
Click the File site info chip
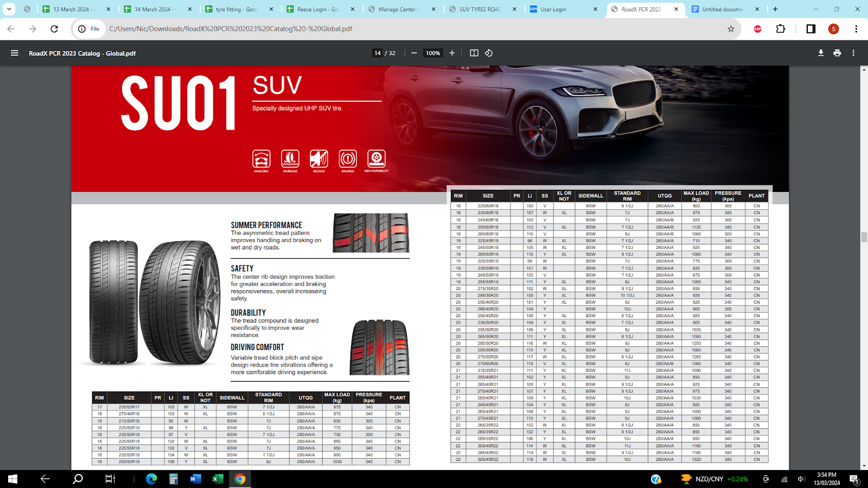89,29
